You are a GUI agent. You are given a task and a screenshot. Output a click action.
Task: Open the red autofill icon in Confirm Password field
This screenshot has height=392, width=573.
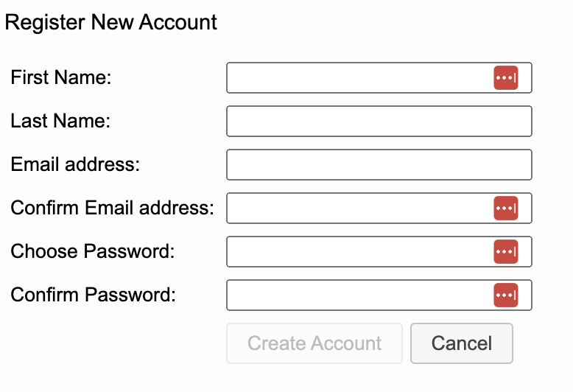(506, 295)
